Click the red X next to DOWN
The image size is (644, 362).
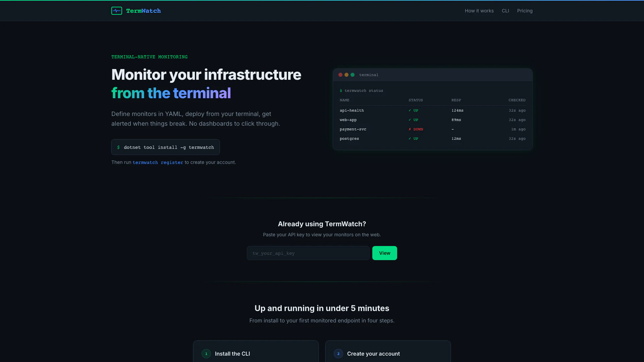[x=410, y=129]
